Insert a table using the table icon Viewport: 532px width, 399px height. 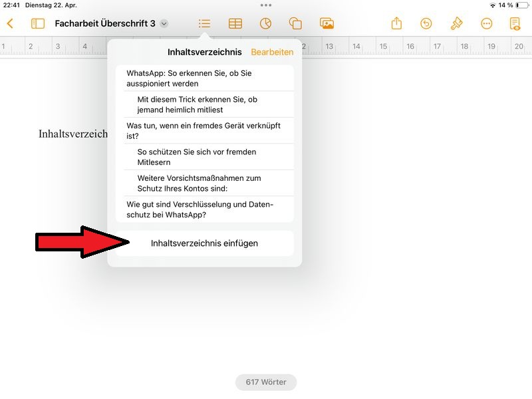tap(235, 23)
